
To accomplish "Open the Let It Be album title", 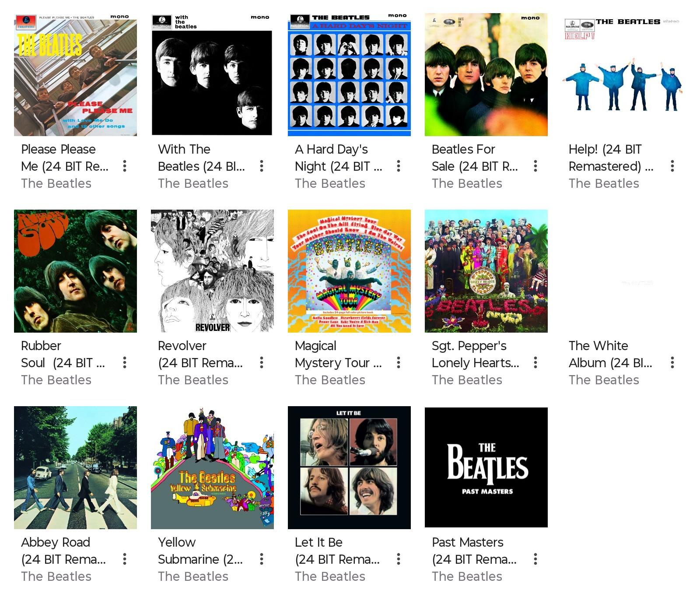I will pyautogui.click(x=337, y=551).
